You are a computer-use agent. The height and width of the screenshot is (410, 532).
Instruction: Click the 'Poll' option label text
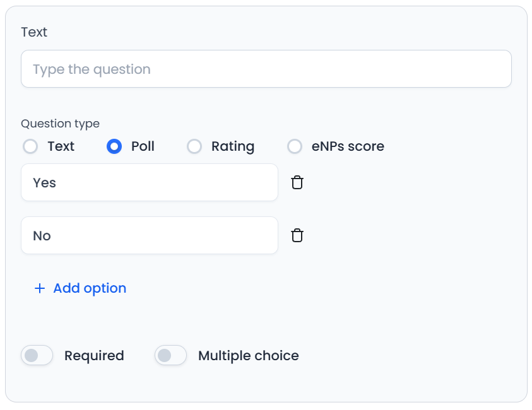point(143,147)
